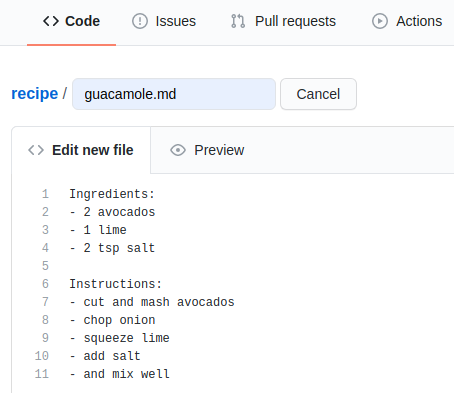Click the 'and mix well' last line
The width and height of the screenshot is (454, 393).
point(119,374)
